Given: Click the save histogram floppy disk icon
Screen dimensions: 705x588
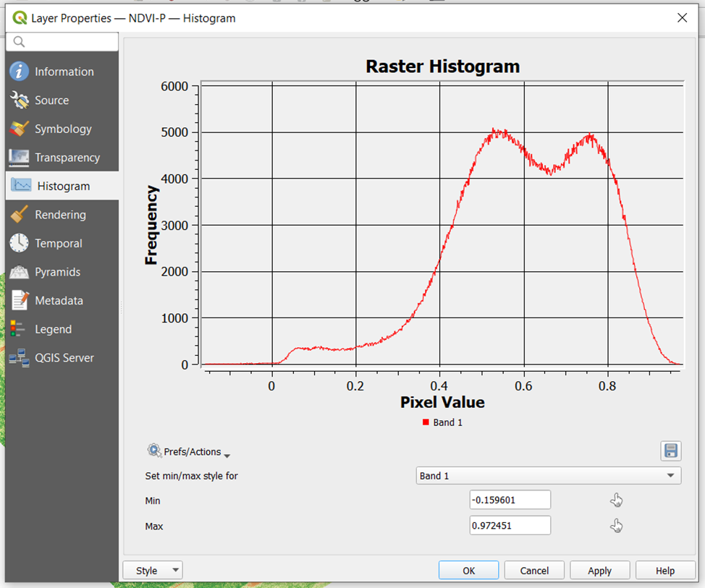Looking at the screenshot, I should [670, 451].
